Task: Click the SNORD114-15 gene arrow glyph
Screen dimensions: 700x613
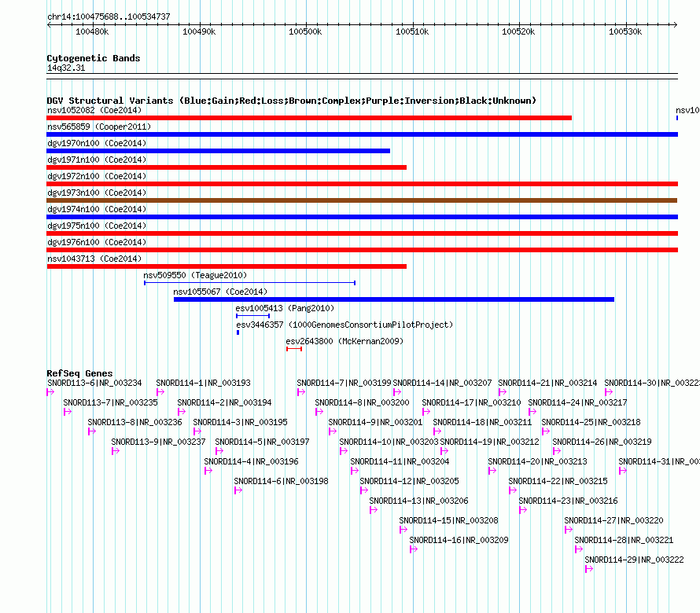Action: [403, 530]
